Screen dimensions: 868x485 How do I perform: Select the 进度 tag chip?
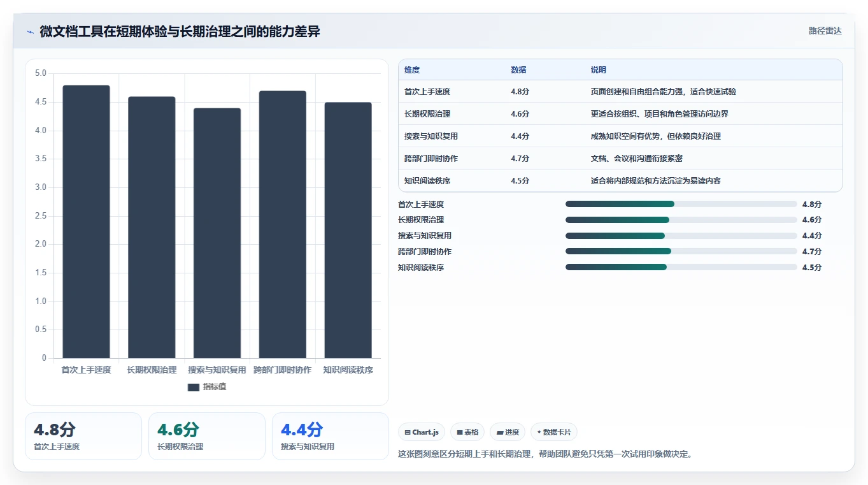508,432
